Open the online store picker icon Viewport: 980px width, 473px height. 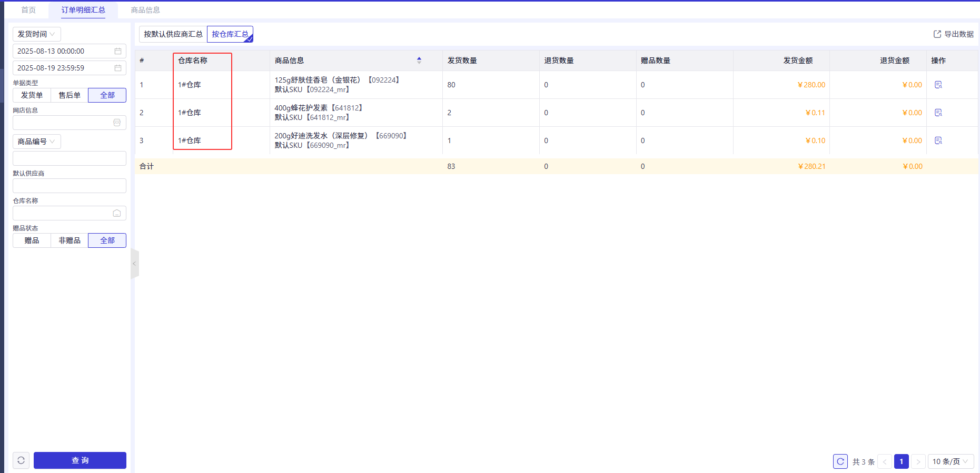click(x=117, y=123)
